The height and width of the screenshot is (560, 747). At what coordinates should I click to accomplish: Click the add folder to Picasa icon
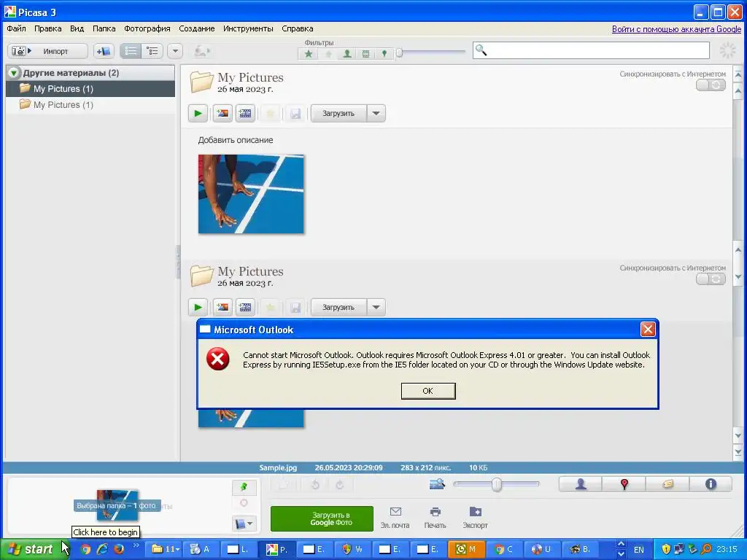click(104, 51)
